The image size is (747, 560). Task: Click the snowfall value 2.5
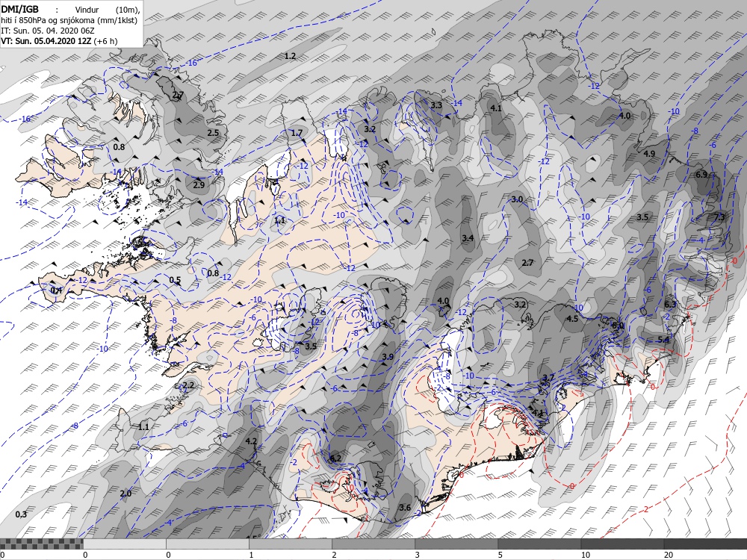pyautogui.click(x=213, y=132)
